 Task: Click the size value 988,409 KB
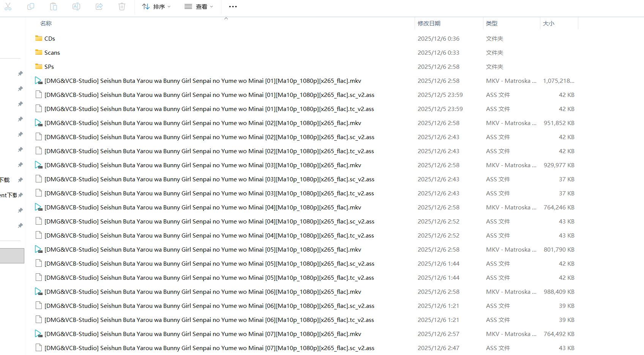pos(559,292)
